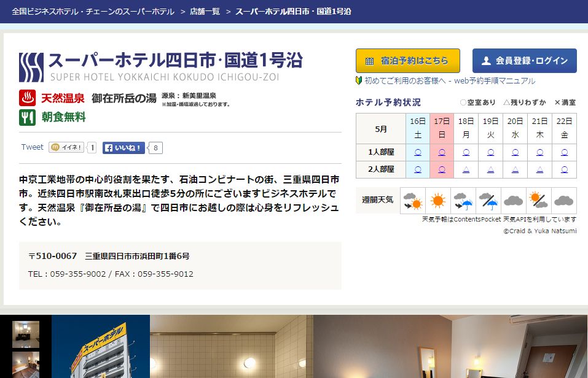Image resolution: width=588 pixels, height=378 pixels.
Task: Click the Facebook いいね! button
Action: click(x=123, y=148)
